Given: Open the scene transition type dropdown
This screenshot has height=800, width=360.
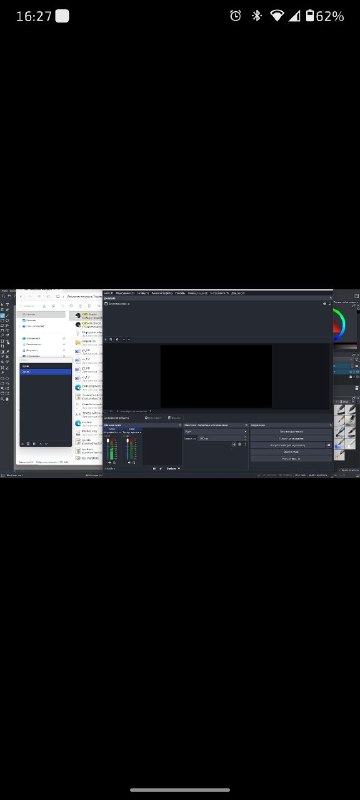Looking at the screenshot, I should [x=215, y=432].
